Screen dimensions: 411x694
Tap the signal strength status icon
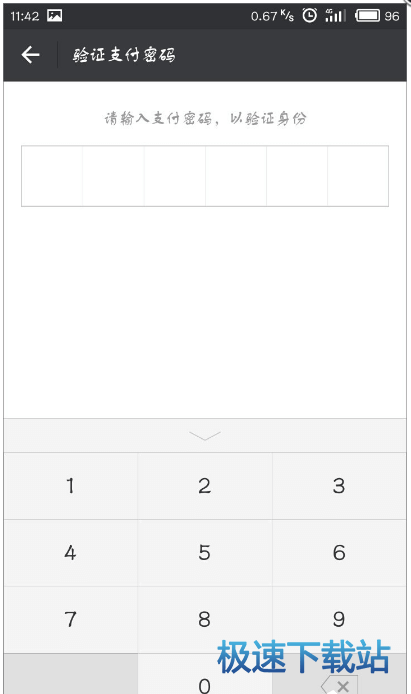[335, 16]
